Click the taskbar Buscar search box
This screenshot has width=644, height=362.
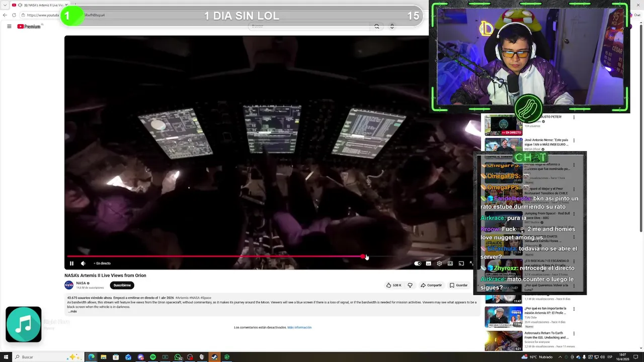click(48, 357)
